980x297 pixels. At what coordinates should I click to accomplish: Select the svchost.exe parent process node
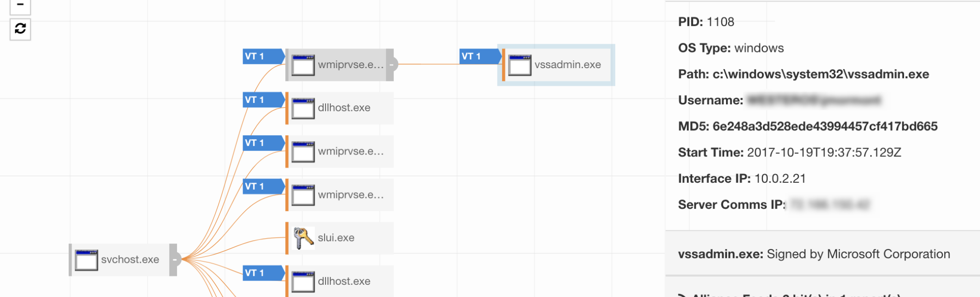(x=130, y=260)
